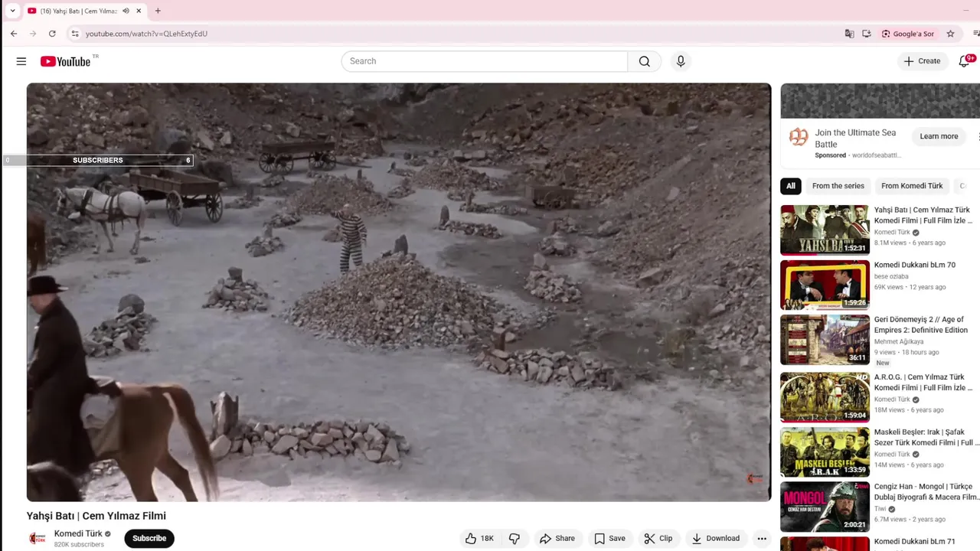980x551 pixels.
Task: Open the Komedi Dukkani bLm 71 title
Action: [x=915, y=541]
